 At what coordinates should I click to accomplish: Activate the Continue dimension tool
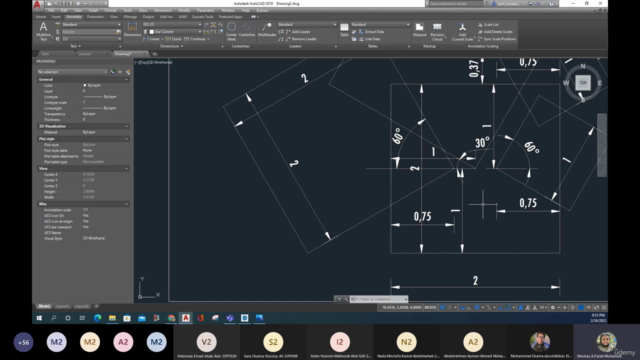click(196, 39)
